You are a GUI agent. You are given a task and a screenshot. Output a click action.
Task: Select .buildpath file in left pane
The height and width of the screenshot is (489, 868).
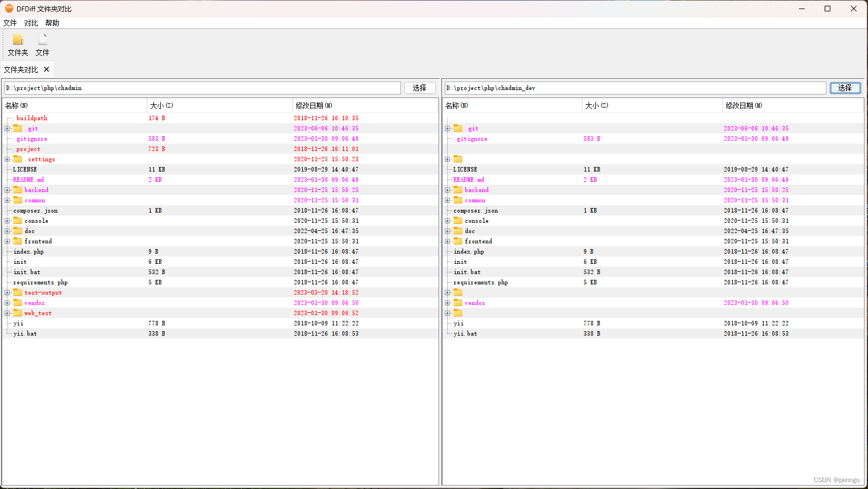31,118
